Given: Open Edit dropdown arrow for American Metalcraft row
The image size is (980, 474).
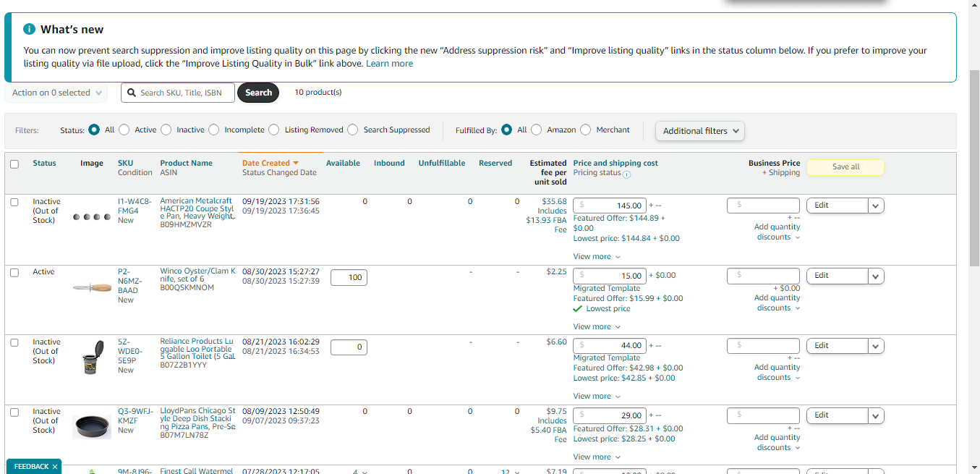Looking at the screenshot, I should tap(876, 206).
